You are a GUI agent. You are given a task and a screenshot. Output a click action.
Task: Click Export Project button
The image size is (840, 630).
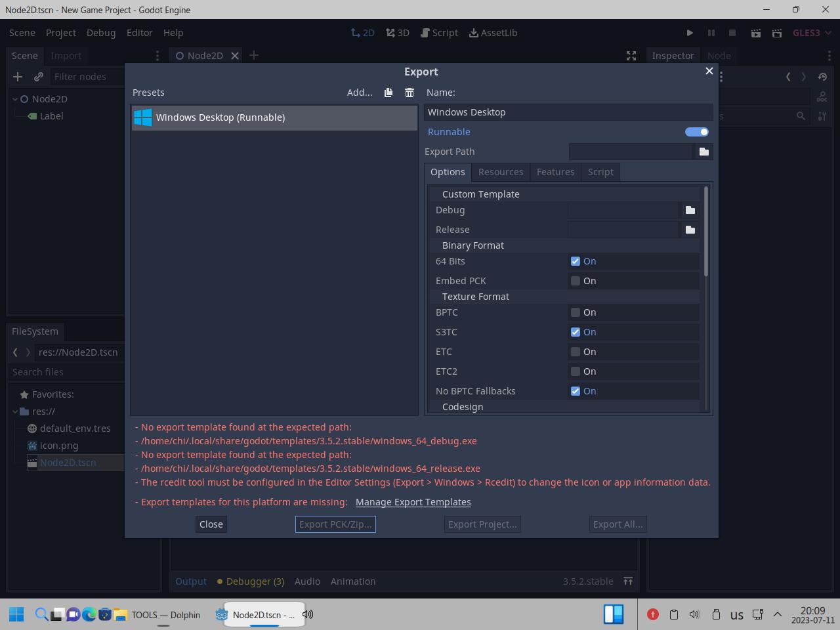coord(482,524)
